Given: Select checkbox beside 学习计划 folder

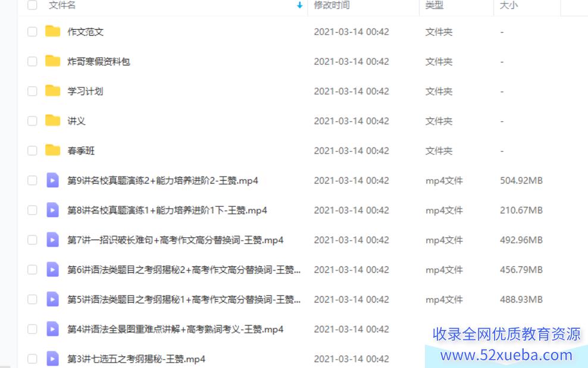Looking at the screenshot, I should 32,91.
